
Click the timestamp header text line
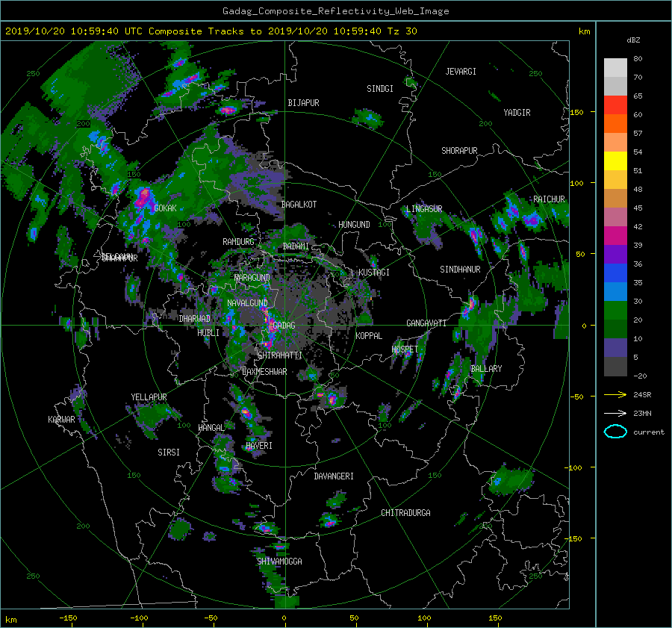pyautogui.click(x=211, y=31)
